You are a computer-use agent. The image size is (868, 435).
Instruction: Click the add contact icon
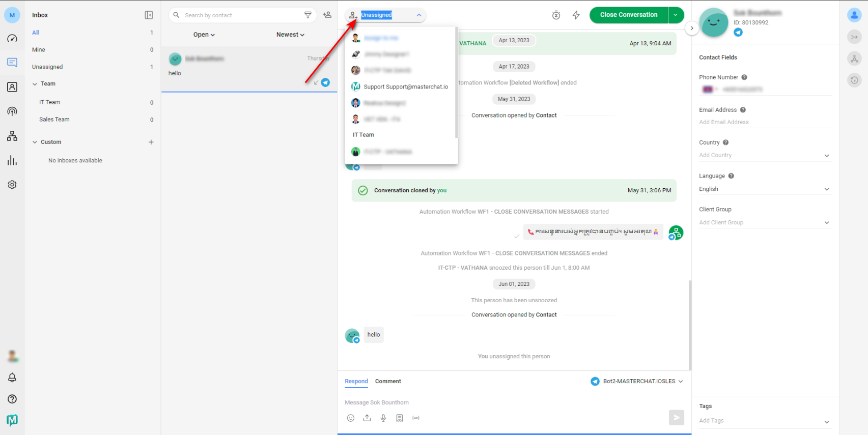coord(327,15)
